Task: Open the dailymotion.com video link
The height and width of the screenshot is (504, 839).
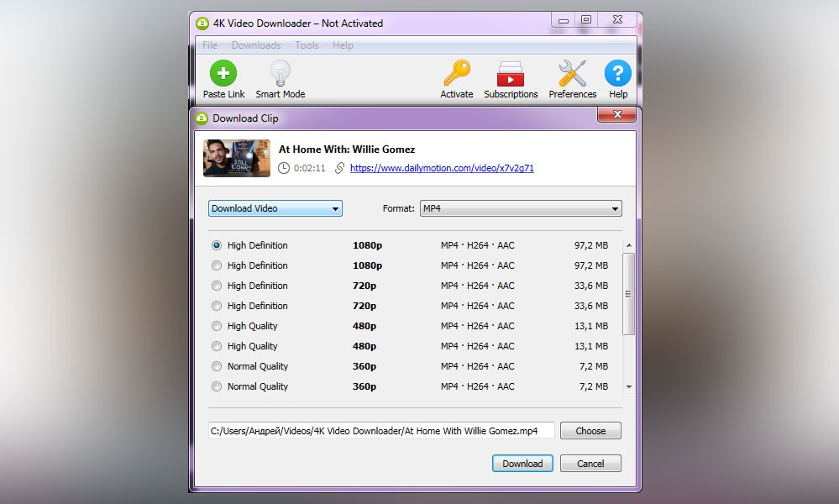Action: 442,168
